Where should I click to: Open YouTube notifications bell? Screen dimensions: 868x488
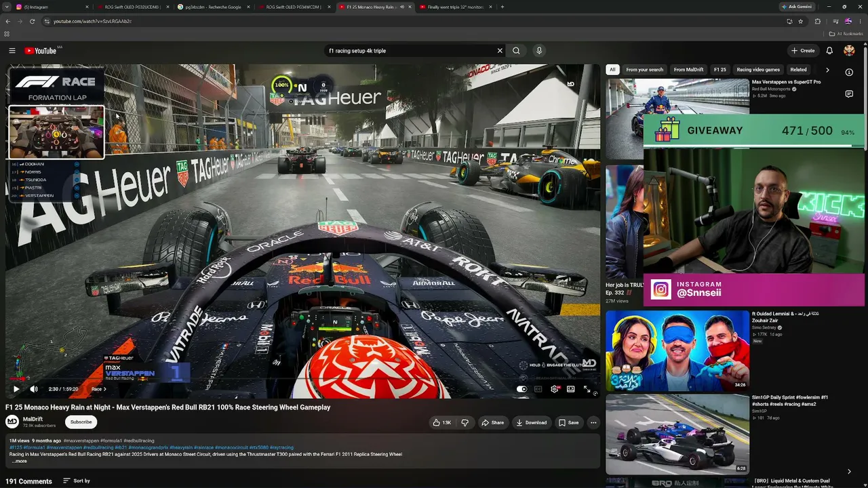coord(829,51)
